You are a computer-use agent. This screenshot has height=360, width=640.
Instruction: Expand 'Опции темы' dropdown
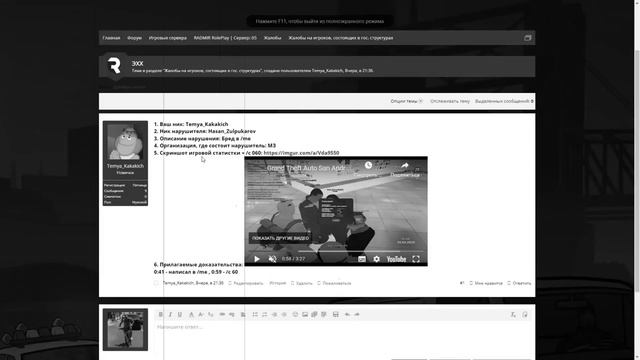[x=407, y=101]
